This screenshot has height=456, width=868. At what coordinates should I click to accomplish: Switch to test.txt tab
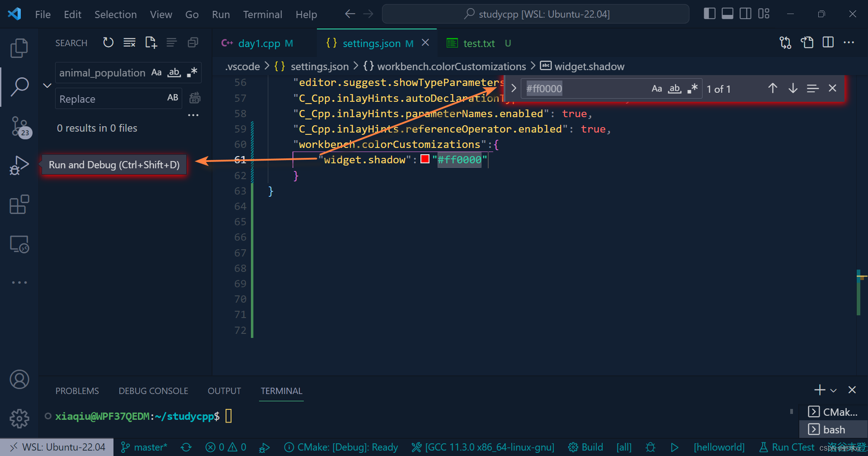pyautogui.click(x=479, y=43)
